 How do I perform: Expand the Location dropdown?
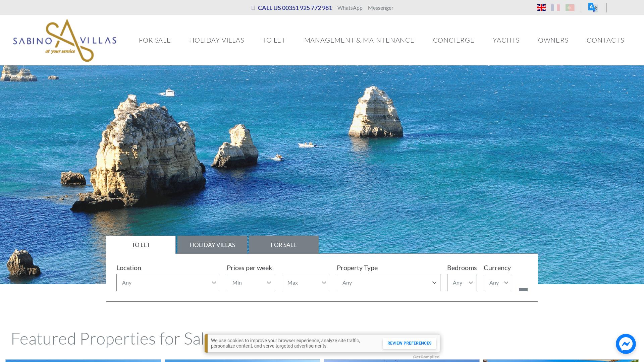click(x=168, y=283)
